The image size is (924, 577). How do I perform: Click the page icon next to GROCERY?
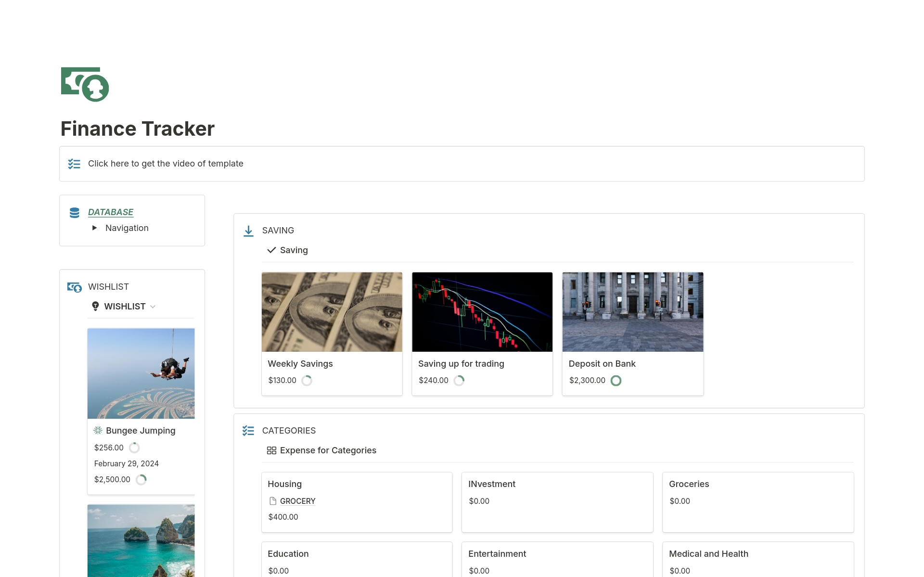(x=273, y=501)
